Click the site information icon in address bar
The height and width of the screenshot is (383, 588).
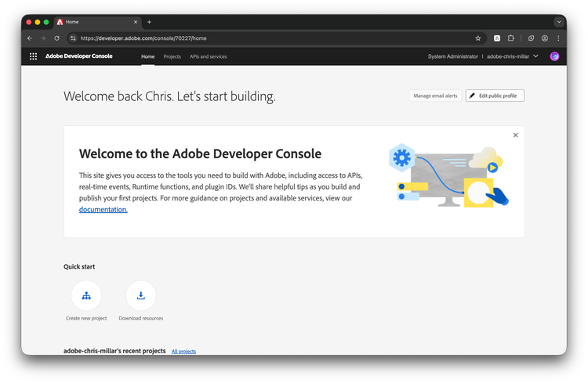[73, 38]
